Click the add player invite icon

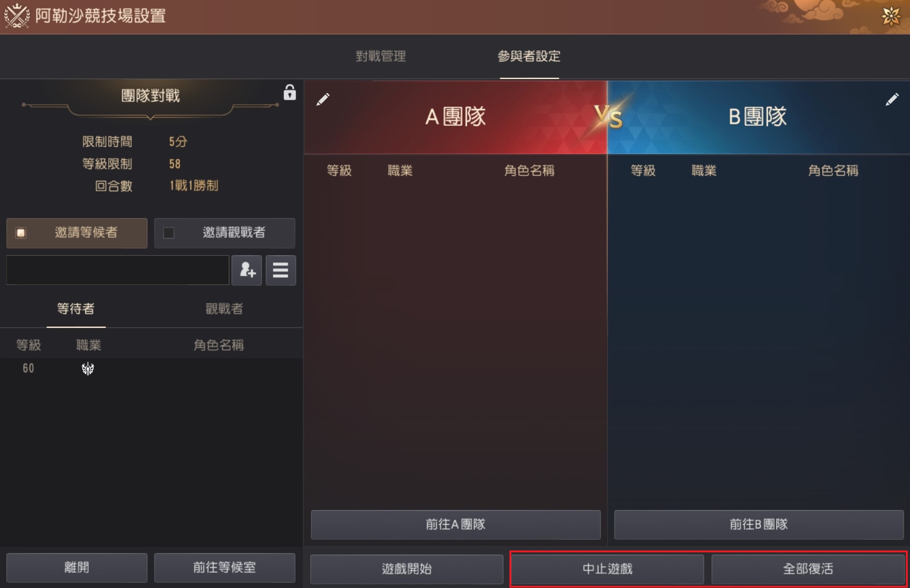click(247, 270)
